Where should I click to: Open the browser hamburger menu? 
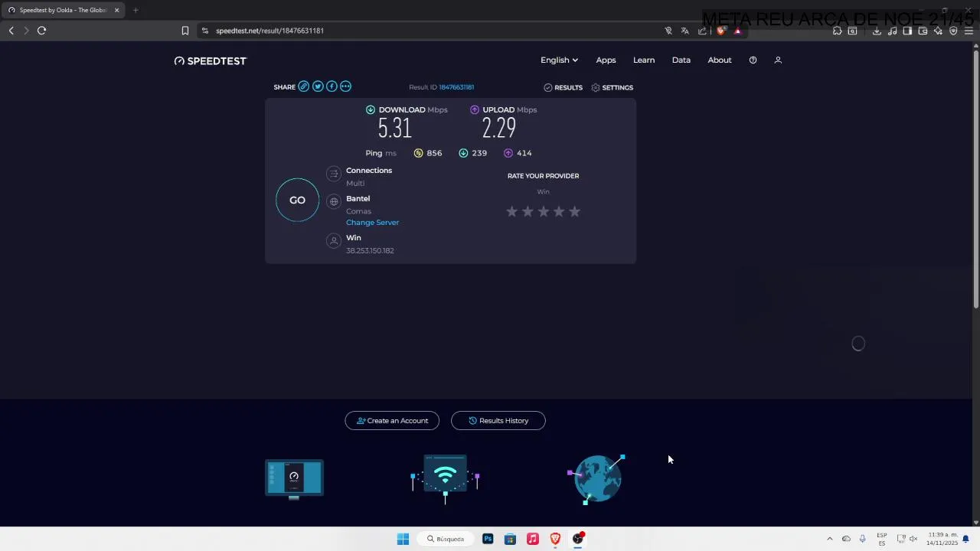969,31
